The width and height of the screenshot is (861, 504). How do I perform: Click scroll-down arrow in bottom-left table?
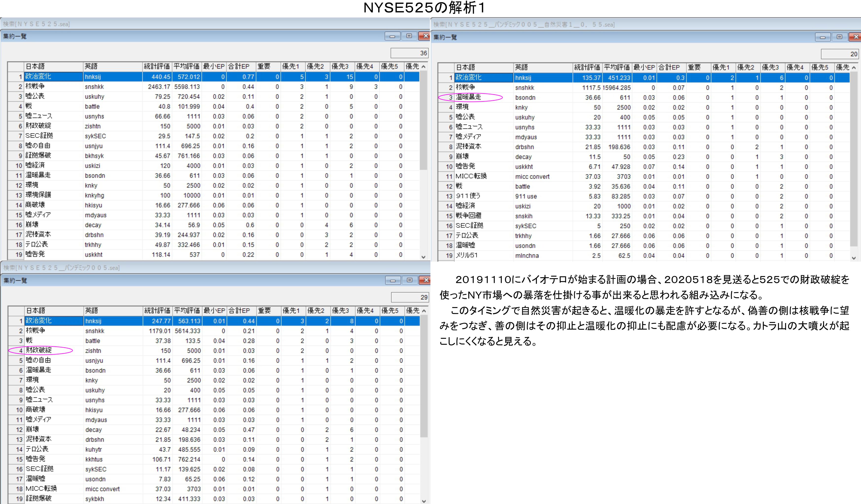(x=424, y=501)
